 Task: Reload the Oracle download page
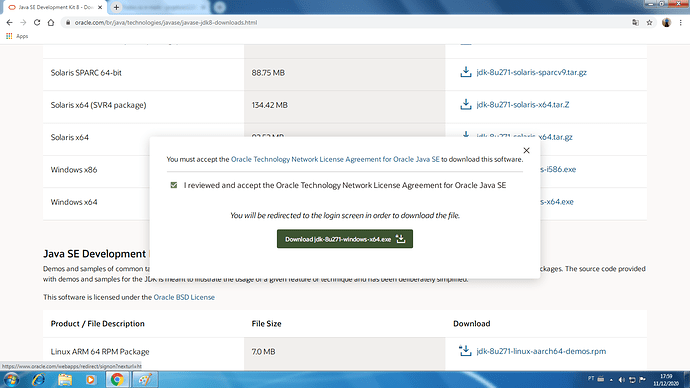click(x=37, y=22)
